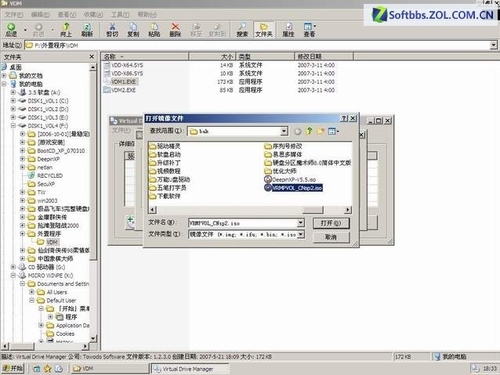Click dialog's create new folder icon
The height and width of the screenshot is (375, 500).
320,131
